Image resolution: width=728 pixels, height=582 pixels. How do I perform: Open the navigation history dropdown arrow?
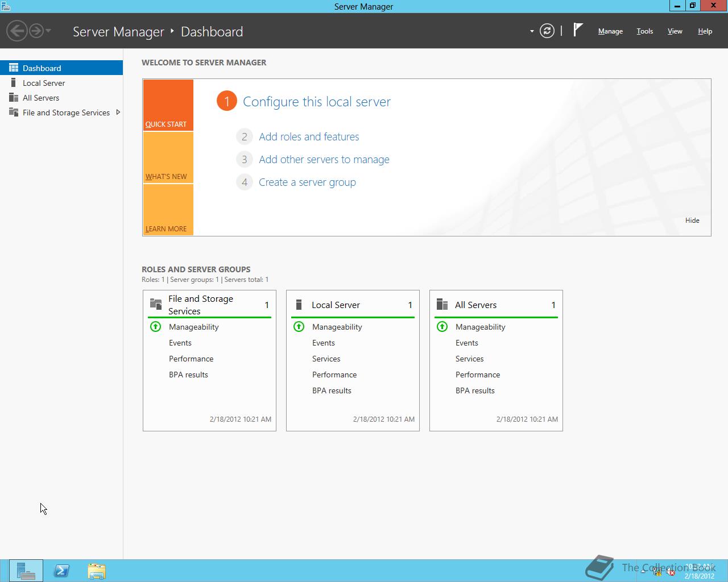[x=48, y=31]
